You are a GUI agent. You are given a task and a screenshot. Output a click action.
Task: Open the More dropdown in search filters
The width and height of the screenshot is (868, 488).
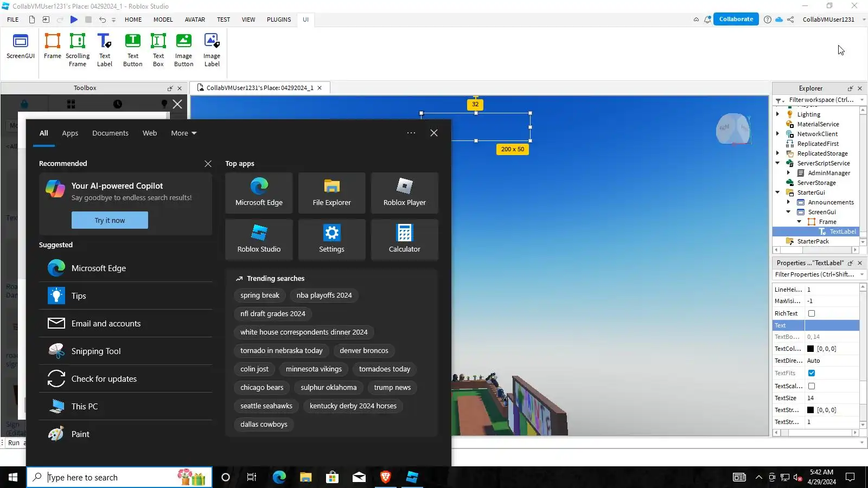pos(184,133)
